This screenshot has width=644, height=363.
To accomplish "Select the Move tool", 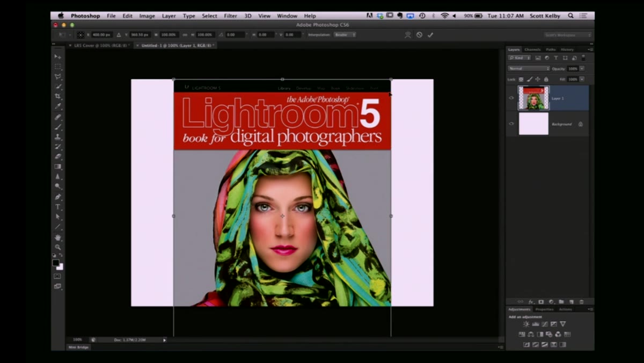I will tap(57, 56).
